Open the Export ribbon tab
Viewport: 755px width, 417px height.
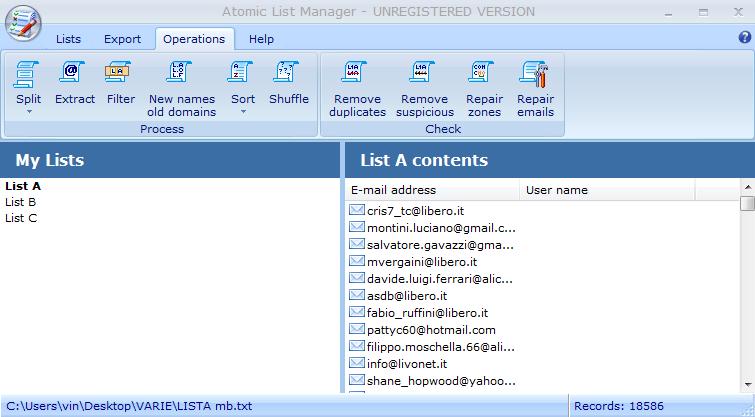click(122, 39)
